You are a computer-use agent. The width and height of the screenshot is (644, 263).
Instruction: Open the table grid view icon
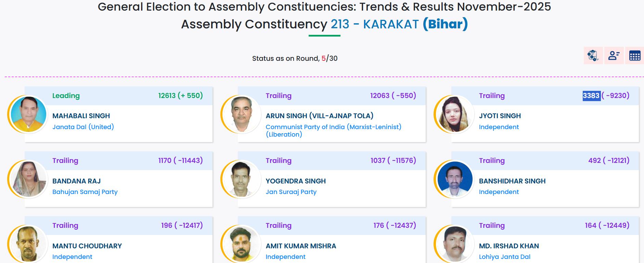pyautogui.click(x=635, y=55)
